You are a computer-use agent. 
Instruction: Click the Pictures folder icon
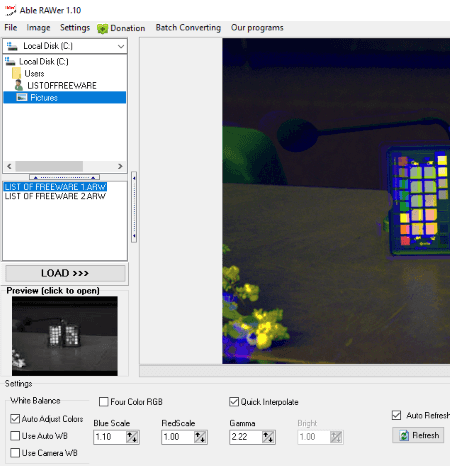[x=22, y=97]
